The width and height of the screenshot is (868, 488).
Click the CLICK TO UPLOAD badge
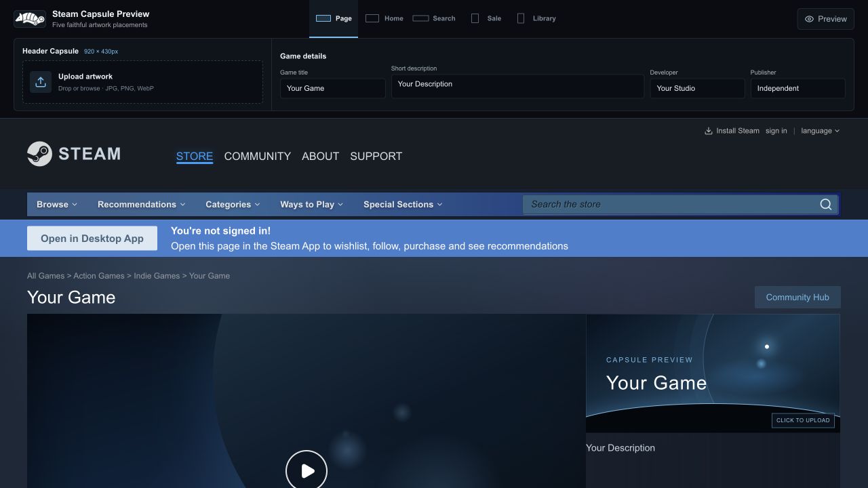pyautogui.click(x=803, y=420)
